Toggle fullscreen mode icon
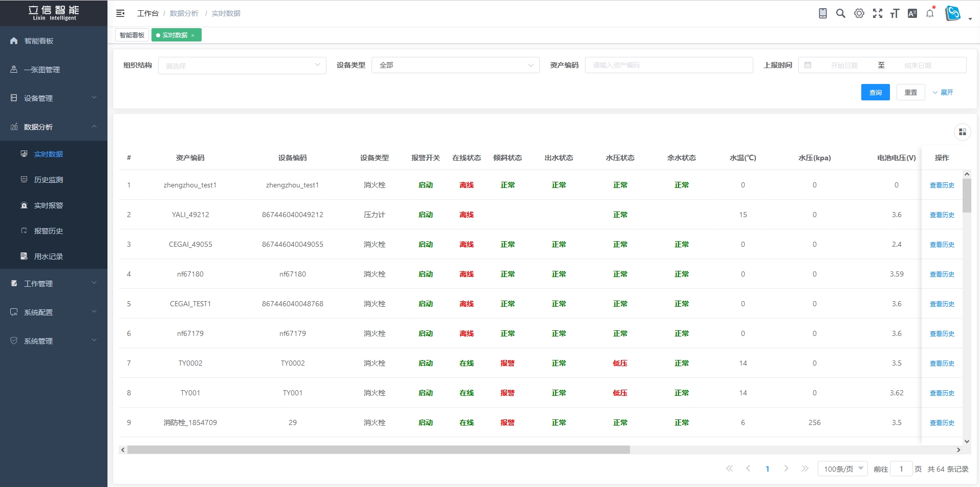Image resolution: width=980 pixels, height=487 pixels. click(878, 13)
